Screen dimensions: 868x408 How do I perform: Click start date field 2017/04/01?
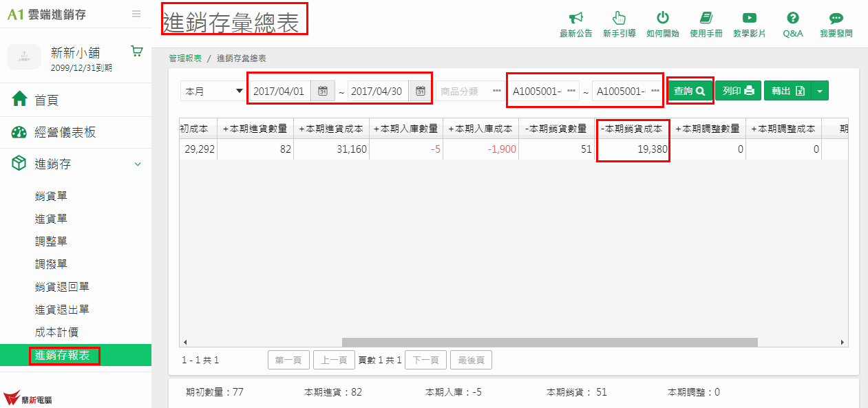pyautogui.click(x=280, y=91)
